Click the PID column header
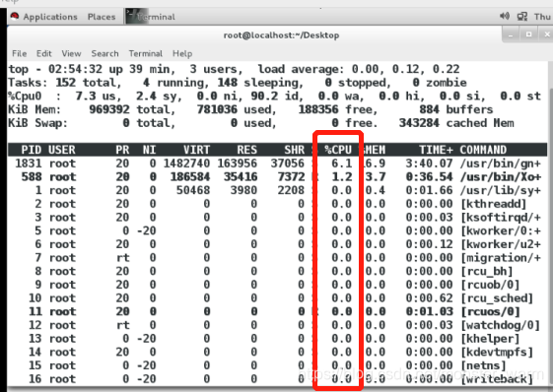Screen dimensions: 553x392 31,150
